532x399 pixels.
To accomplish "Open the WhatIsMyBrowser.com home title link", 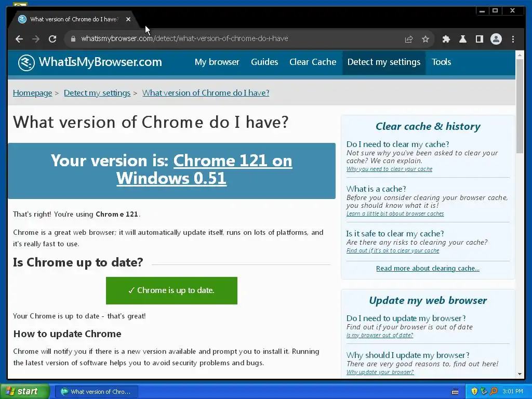I will point(100,62).
